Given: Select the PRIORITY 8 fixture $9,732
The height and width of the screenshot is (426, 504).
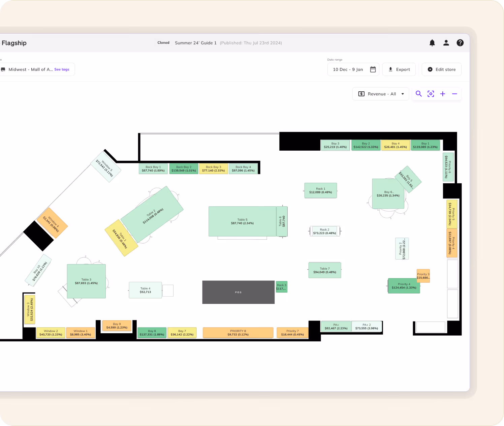Looking at the screenshot, I should point(238,333).
